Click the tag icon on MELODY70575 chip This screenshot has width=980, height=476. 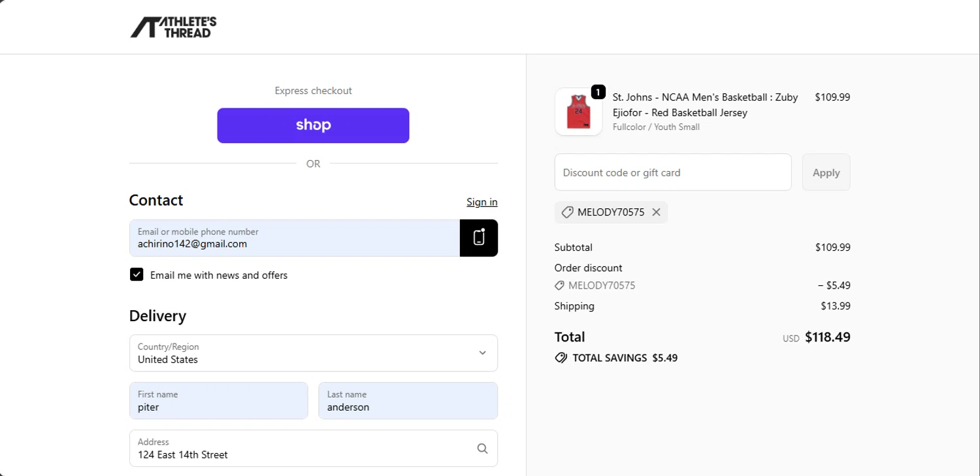coord(567,212)
